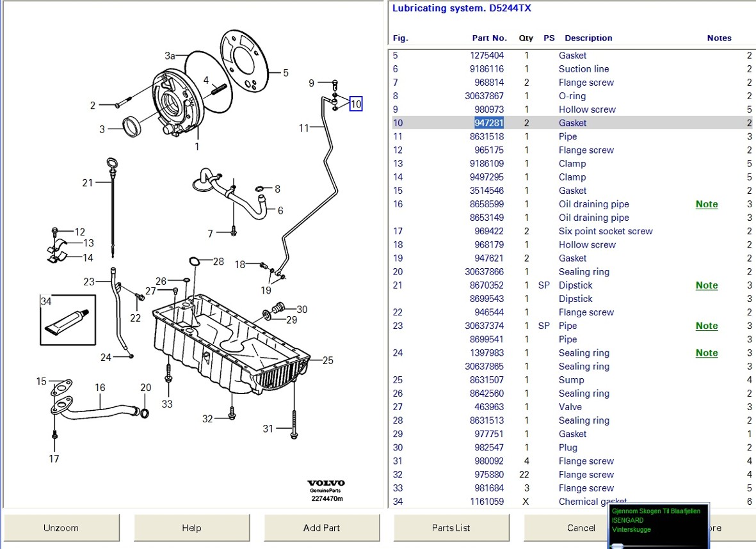
Task: Select Gasket row 947621
Action: (x=572, y=258)
